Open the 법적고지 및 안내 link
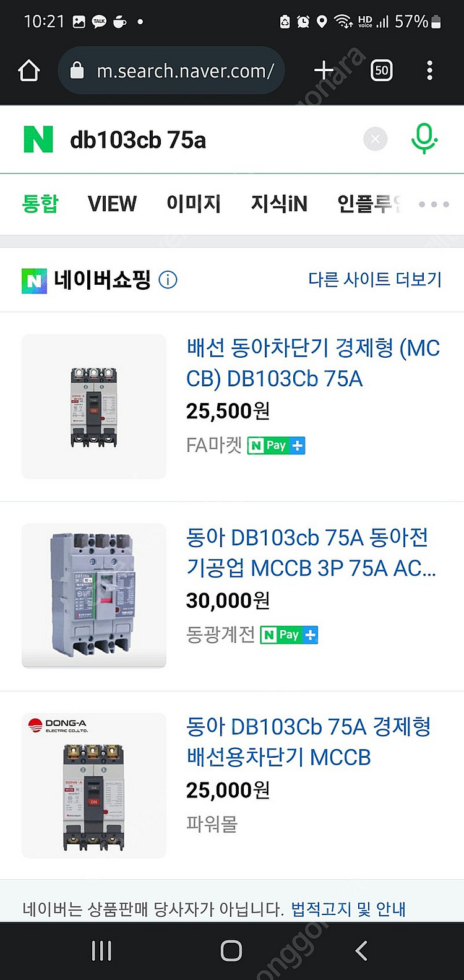The image size is (464, 980). tap(348, 909)
